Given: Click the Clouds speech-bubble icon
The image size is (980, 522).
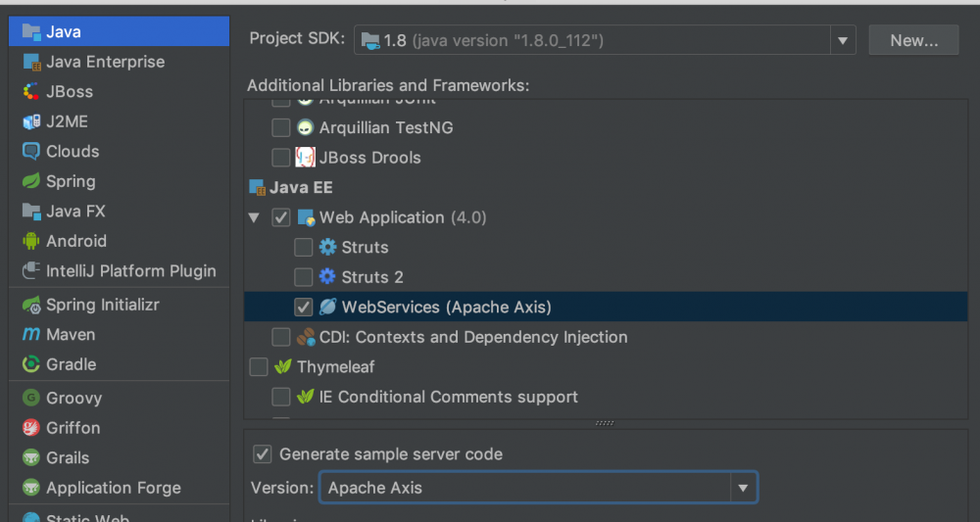Looking at the screenshot, I should pyautogui.click(x=31, y=152).
